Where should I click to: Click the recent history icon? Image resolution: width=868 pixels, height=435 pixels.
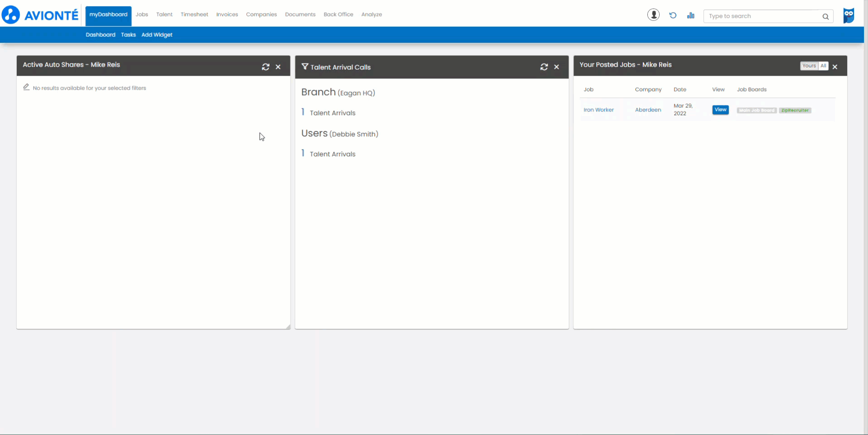pyautogui.click(x=673, y=15)
